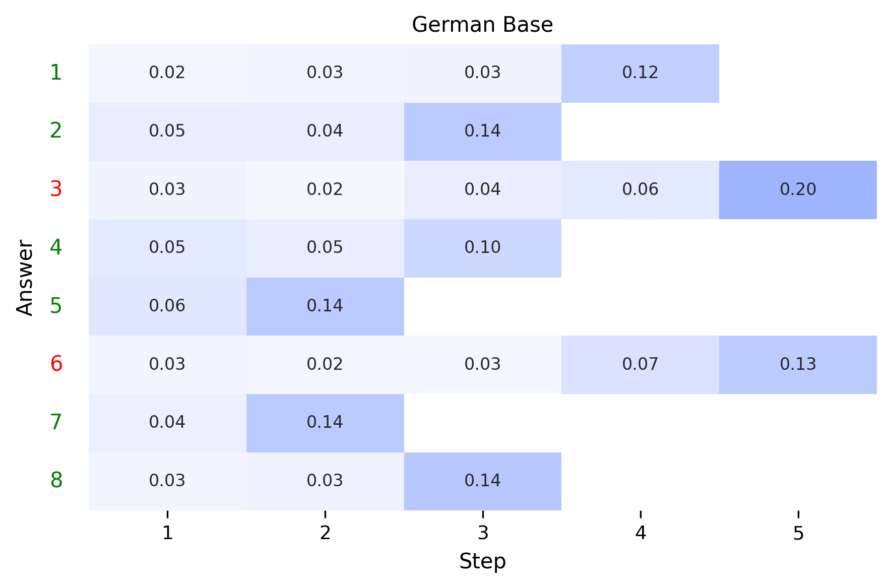The height and width of the screenshot is (588, 892).
Task: Select the 0.10 cell in answer row 4
Action: [482, 247]
